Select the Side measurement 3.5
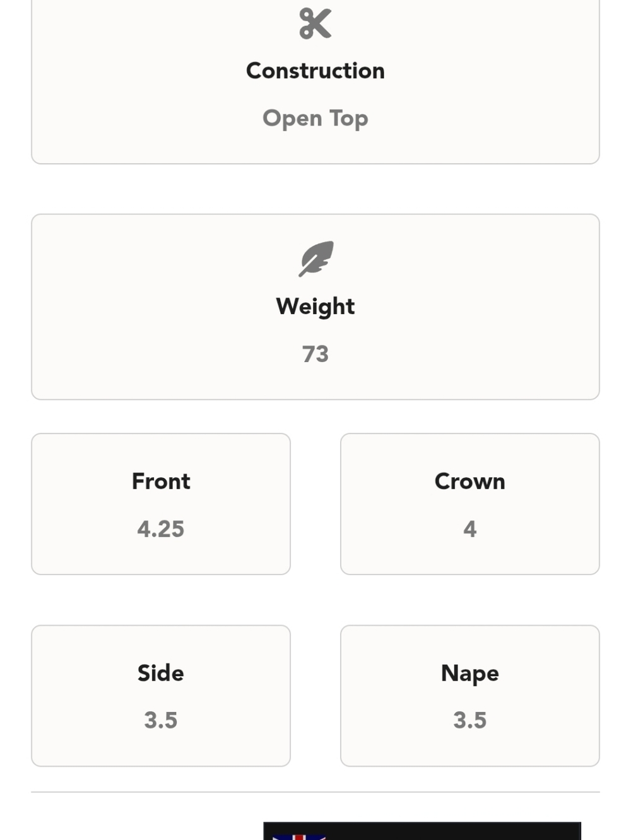The image size is (631, 840). click(161, 720)
